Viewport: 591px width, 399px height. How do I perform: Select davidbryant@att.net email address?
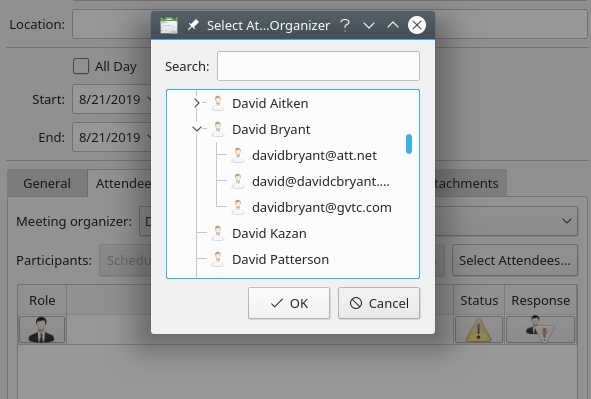tap(314, 155)
